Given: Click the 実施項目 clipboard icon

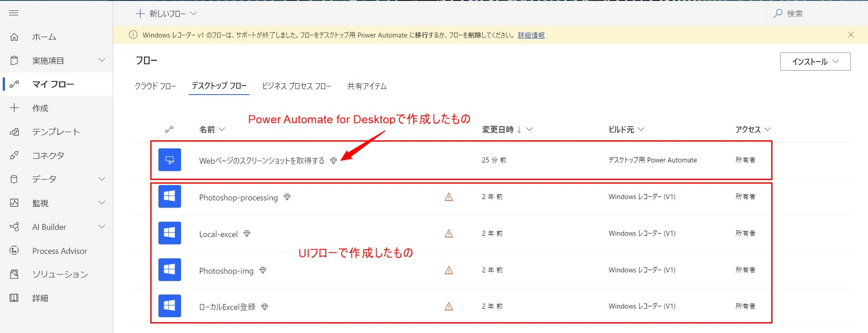Looking at the screenshot, I should pyautogui.click(x=14, y=60).
